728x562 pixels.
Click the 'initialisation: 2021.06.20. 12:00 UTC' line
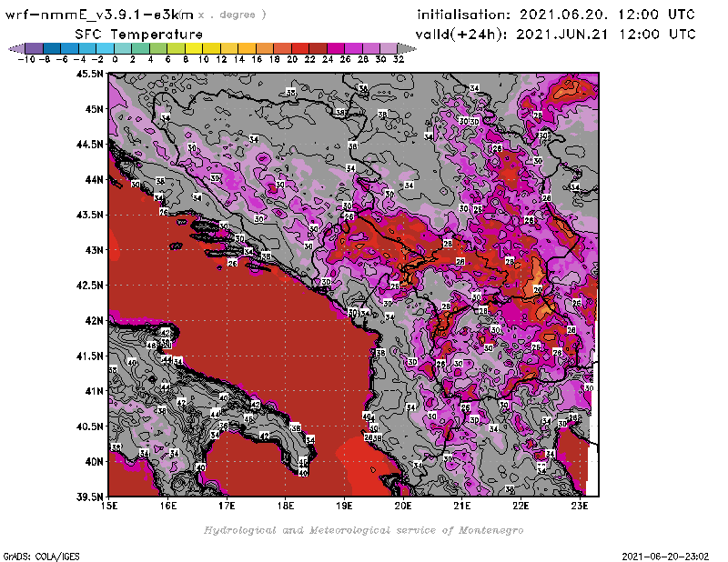click(556, 15)
